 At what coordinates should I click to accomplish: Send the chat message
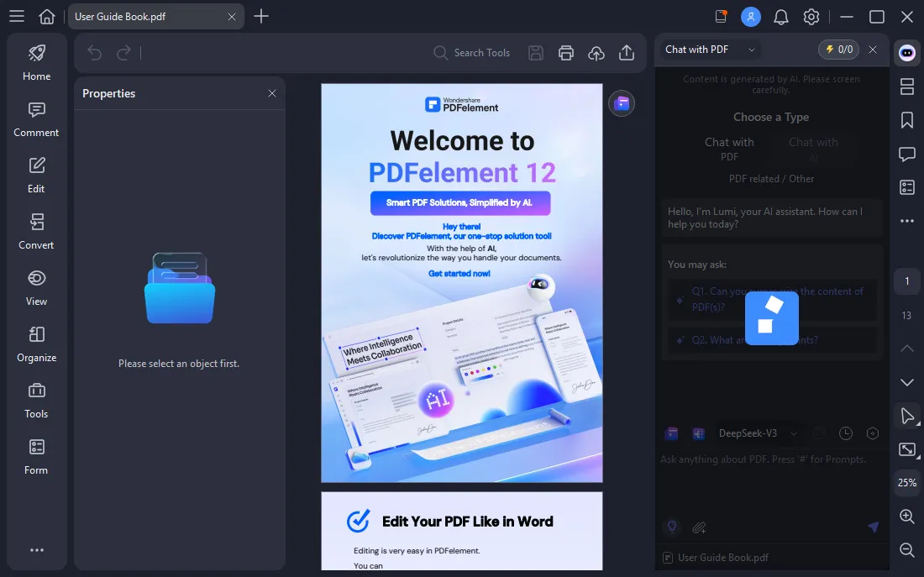point(873,527)
